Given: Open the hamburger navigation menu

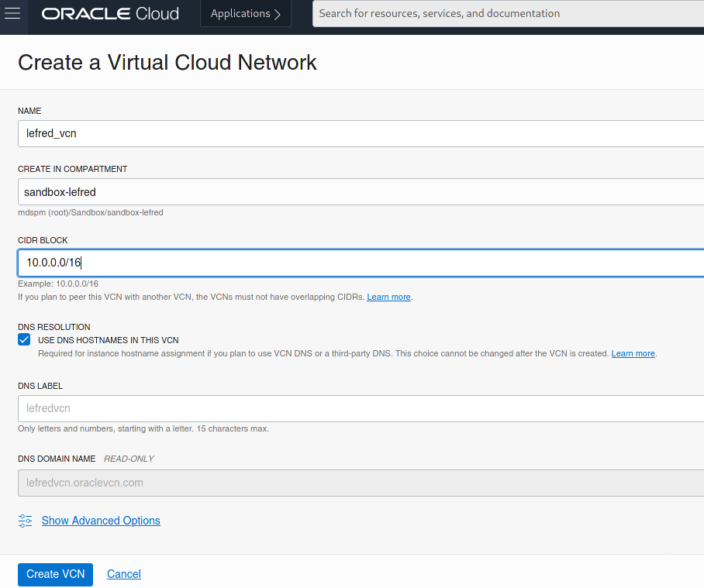Looking at the screenshot, I should (x=12, y=13).
